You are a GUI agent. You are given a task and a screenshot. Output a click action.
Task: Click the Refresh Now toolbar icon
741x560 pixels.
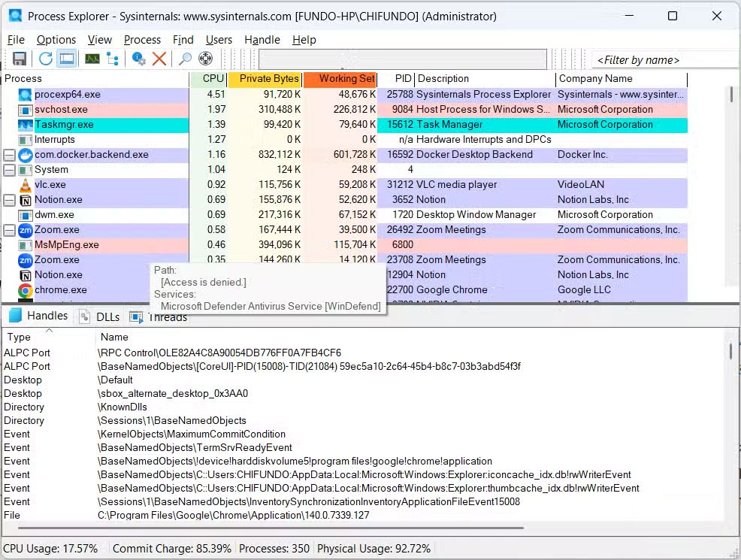coord(46,59)
